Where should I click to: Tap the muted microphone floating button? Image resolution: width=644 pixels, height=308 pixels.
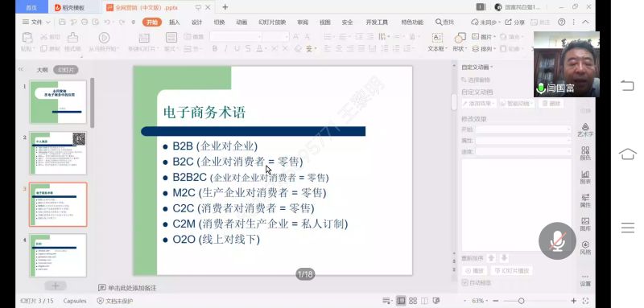(x=557, y=240)
